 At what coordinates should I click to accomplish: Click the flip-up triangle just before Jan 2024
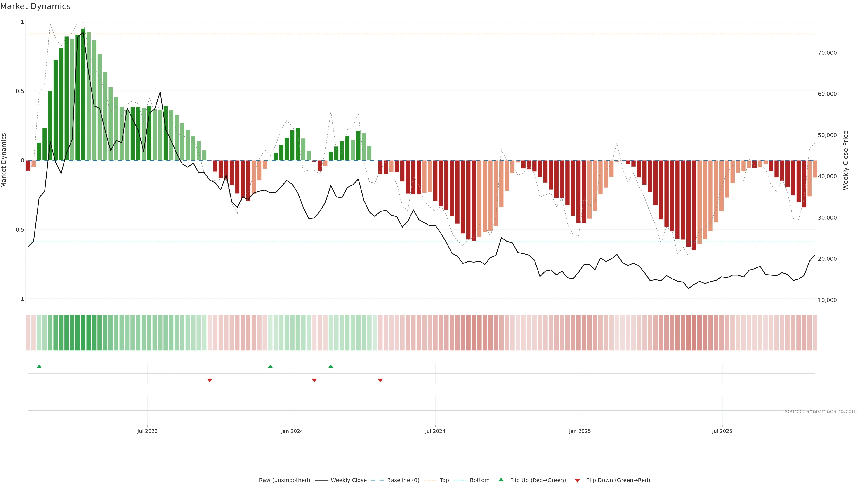pos(270,366)
